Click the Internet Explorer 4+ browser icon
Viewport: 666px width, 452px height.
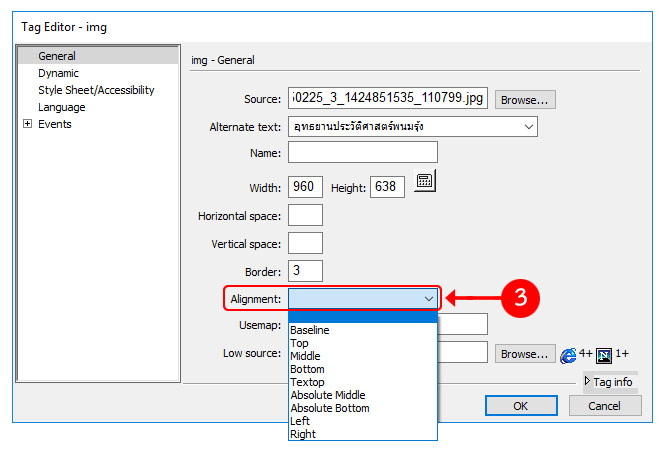[568, 354]
